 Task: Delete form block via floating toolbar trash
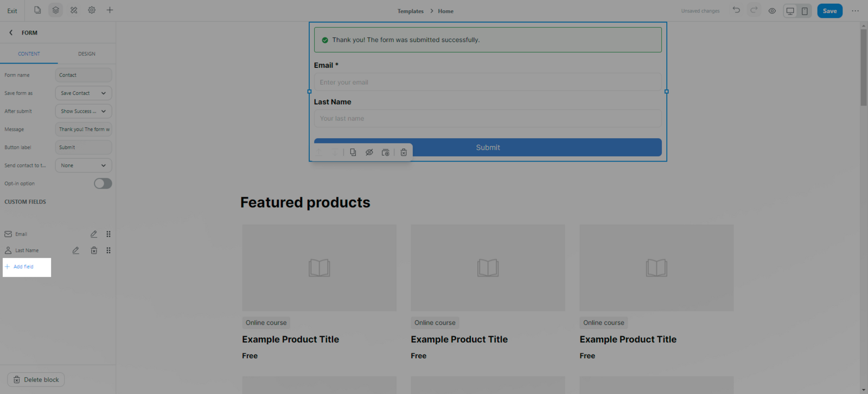404,153
